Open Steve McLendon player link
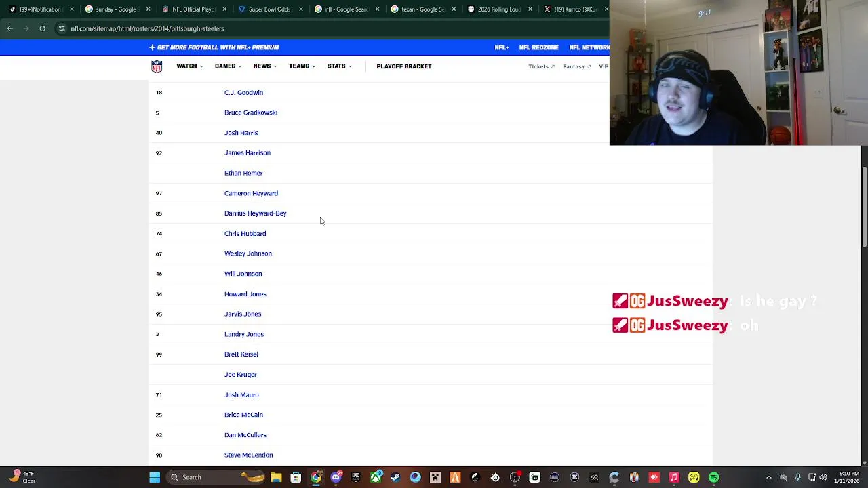Viewport: 868px width, 488px height. tap(248, 455)
